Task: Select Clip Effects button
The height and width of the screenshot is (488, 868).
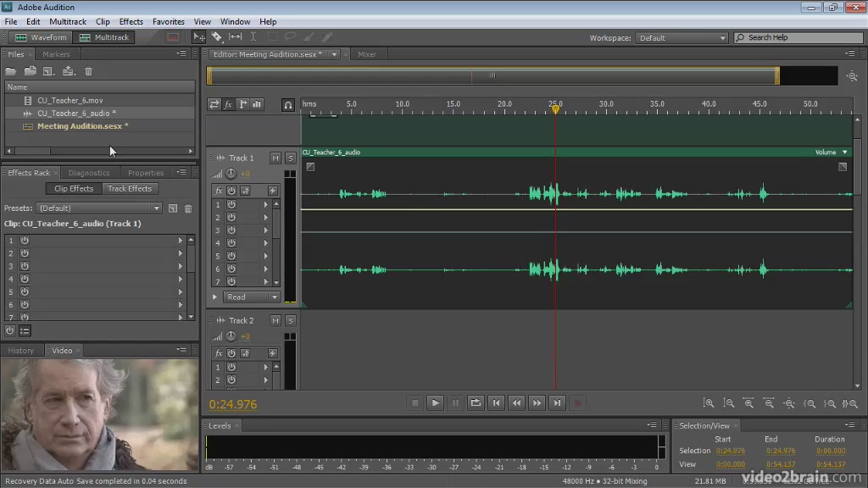Action: click(x=74, y=189)
